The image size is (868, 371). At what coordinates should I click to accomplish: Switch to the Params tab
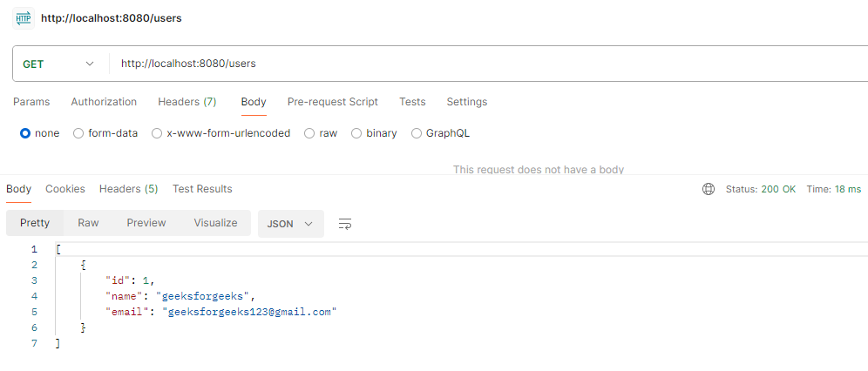coord(31,102)
